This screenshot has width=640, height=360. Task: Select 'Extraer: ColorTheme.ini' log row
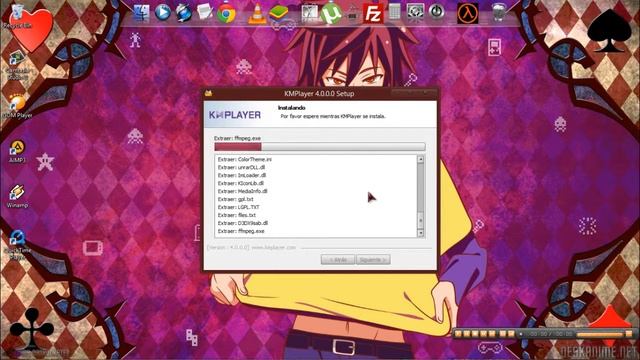pyautogui.click(x=245, y=159)
